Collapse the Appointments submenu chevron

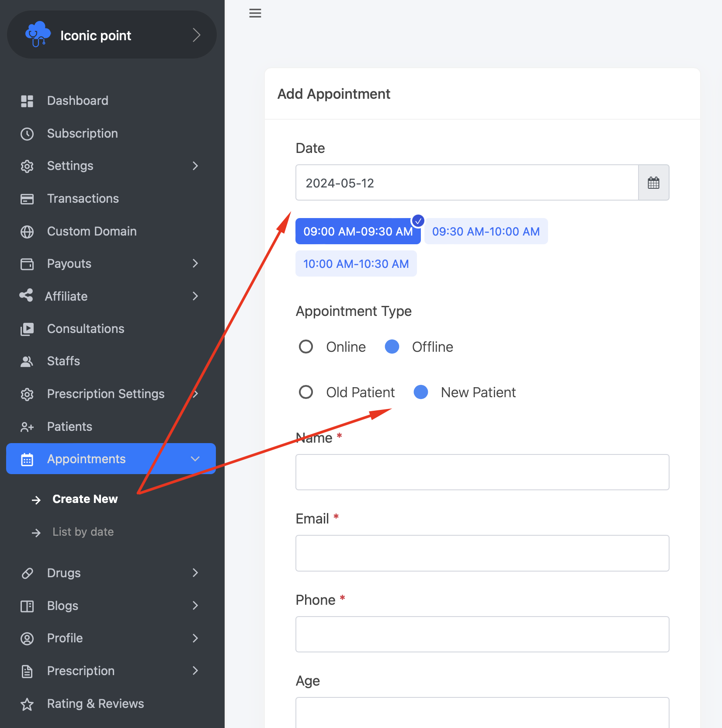(195, 459)
